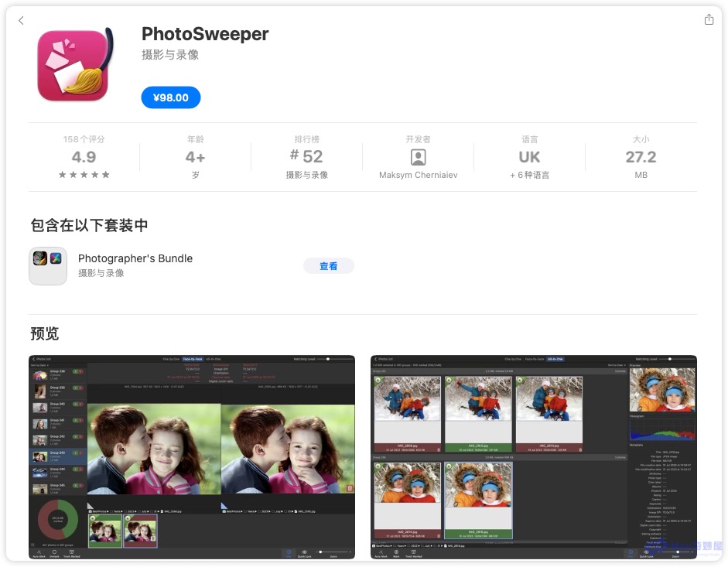This screenshot has width=728, height=567.
Task: Click the 158个评分 ratings count
Action: pyautogui.click(x=84, y=139)
